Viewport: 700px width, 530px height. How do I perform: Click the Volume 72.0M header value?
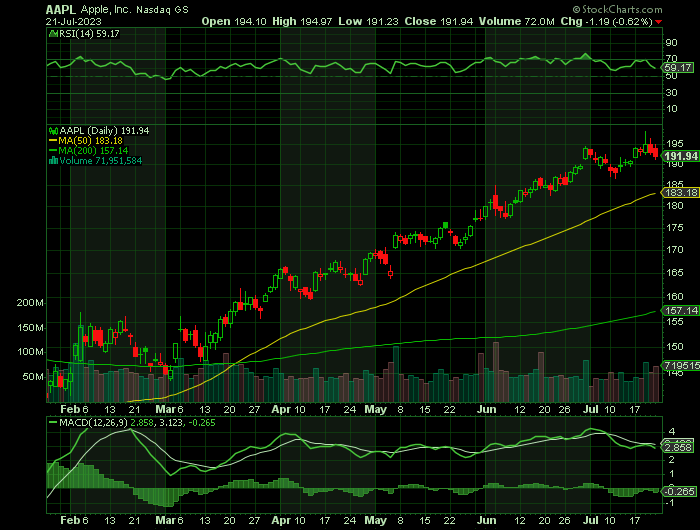(517, 21)
